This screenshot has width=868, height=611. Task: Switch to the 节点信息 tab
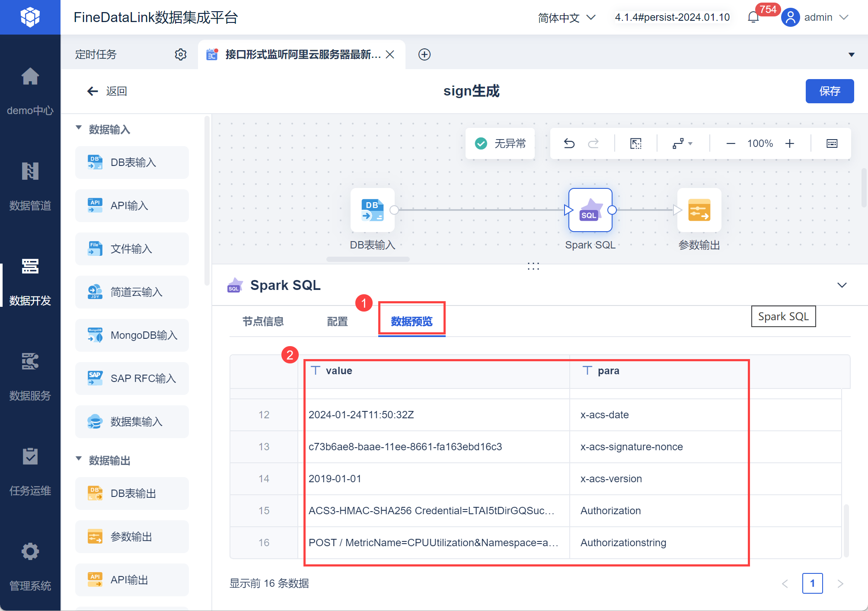263,321
